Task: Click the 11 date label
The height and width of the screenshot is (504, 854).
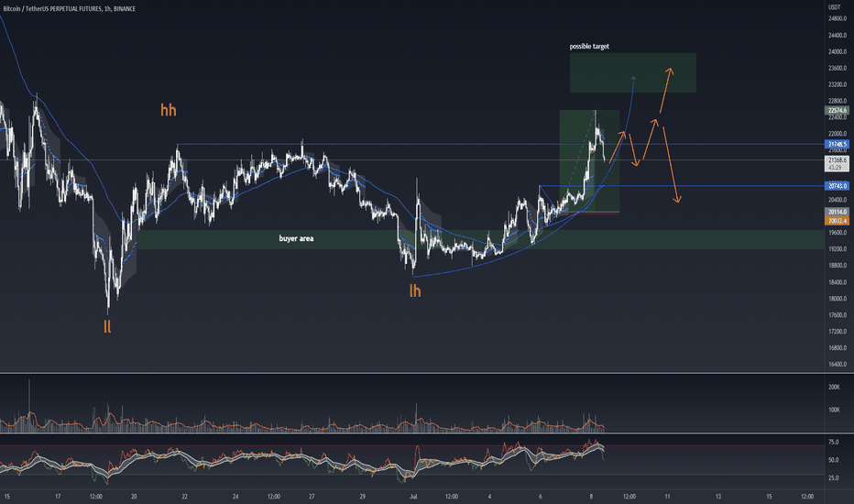Action: click(x=667, y=497)
